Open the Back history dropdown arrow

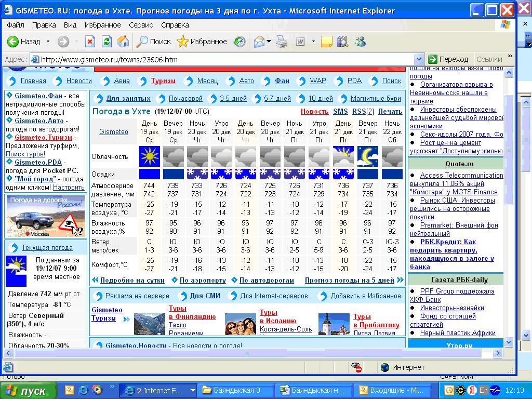pyautogui.click(x=48, y=42)
